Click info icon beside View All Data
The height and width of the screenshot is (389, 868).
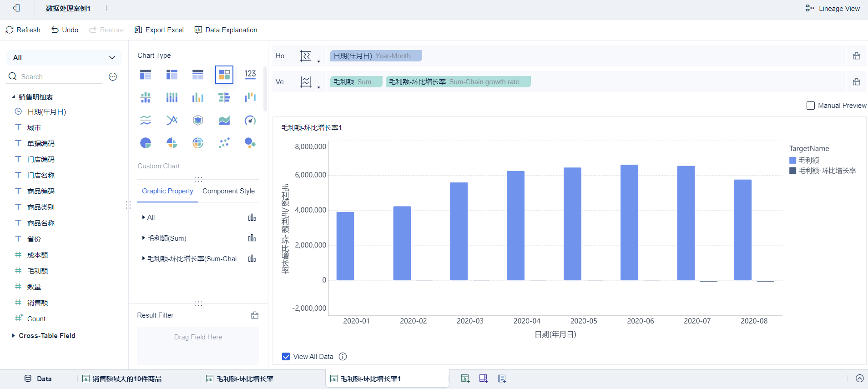pyautogui.click(x=343, y=357)
